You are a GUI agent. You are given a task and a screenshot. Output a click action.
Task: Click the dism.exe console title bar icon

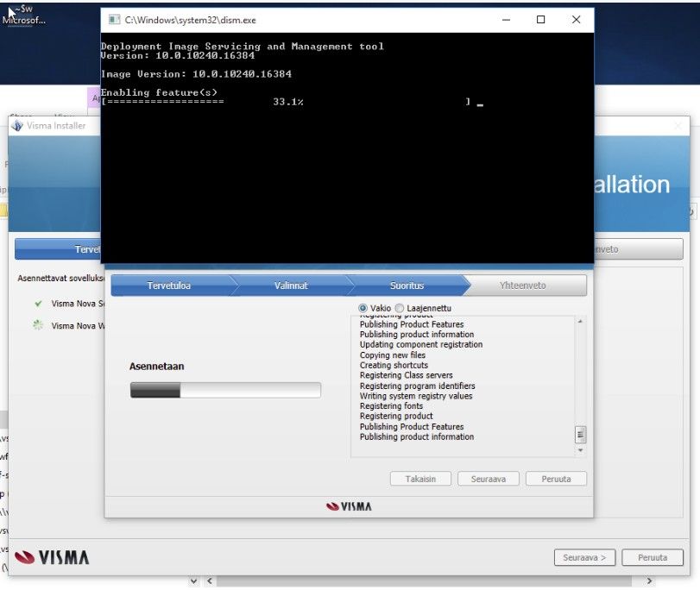point(114,20)
